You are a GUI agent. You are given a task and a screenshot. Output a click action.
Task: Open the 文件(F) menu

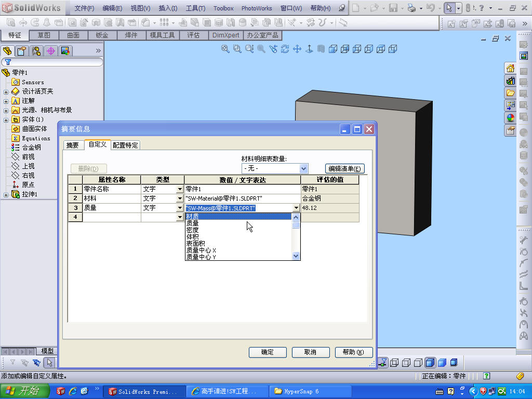click(x=84, y=8)
